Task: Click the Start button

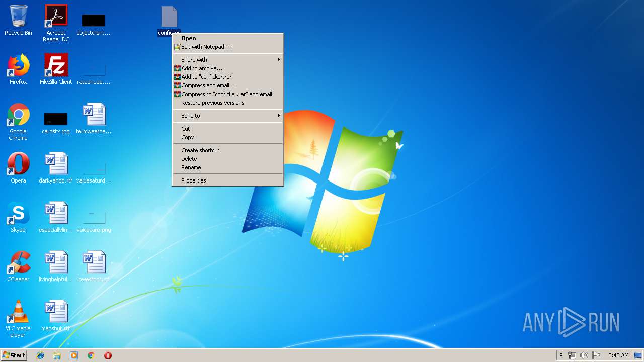Action: [14, 355]
